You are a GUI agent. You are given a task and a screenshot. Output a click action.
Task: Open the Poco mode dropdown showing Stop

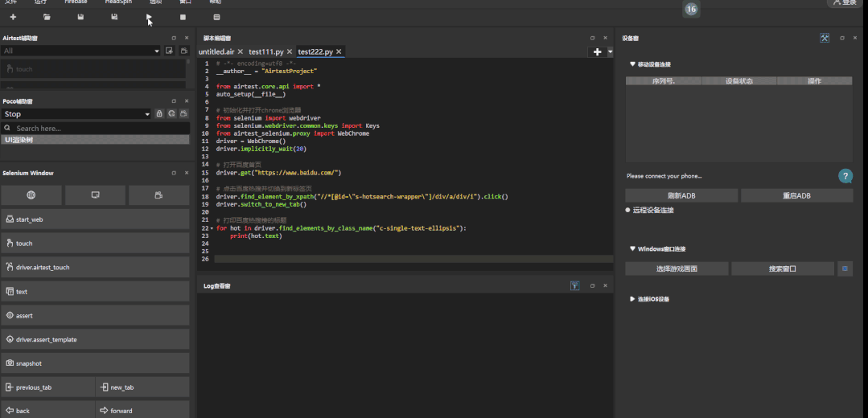point(76,114)
